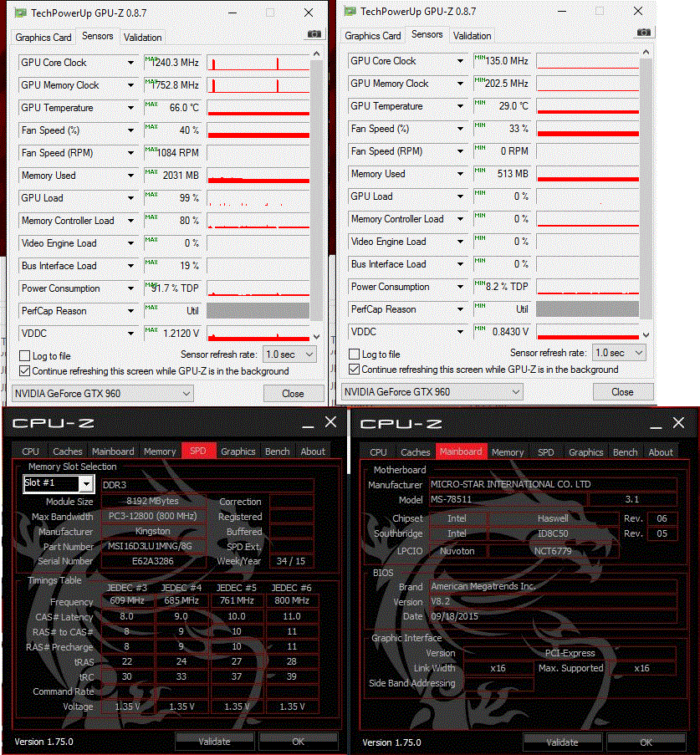The width and height of the screenshot is (700, 755).
Task: Open Bus Interface Load dropdown in MIN-values GPU-Z window
Action: tap(460, 264)
